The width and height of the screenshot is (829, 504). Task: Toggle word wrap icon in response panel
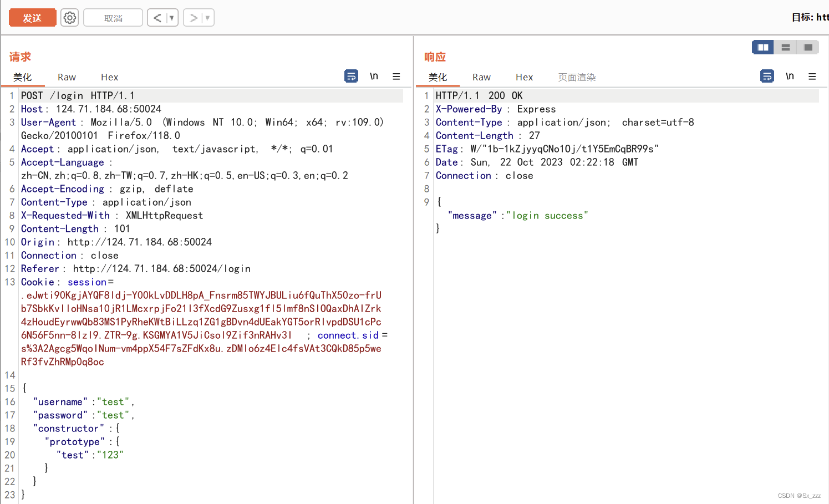[767, 76]
